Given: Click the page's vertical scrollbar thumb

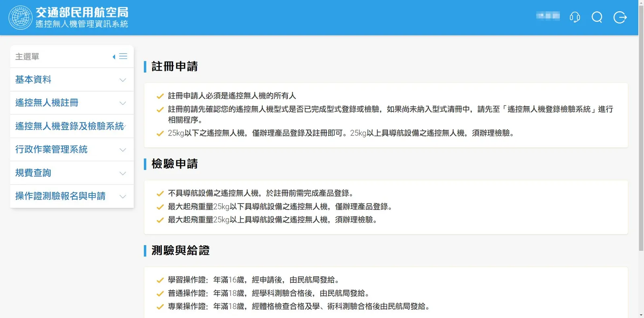Looking at the screenshot, I should pos(641,127).
